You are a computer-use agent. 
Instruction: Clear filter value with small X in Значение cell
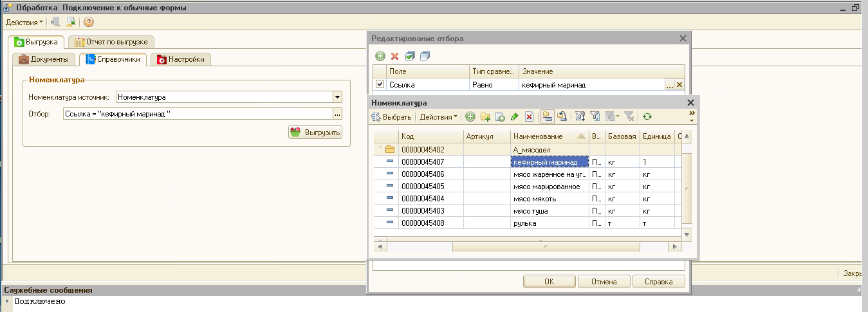click(x=679, y=85)
